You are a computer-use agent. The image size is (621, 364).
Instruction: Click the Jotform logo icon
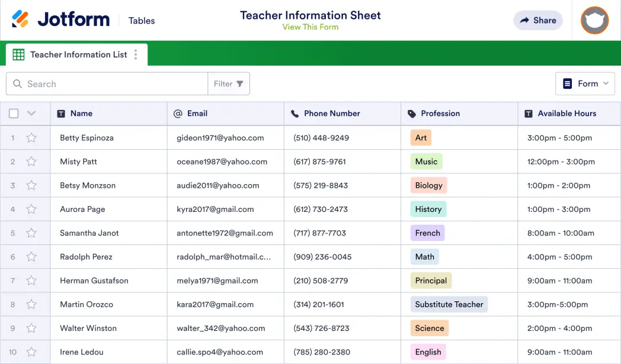tap(20, 20)
